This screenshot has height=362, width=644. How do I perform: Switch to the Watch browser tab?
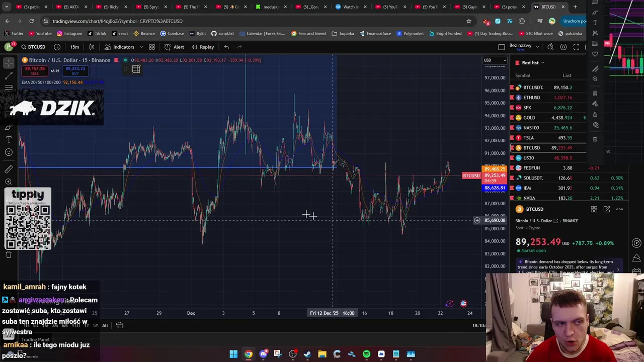click(350, 7)
